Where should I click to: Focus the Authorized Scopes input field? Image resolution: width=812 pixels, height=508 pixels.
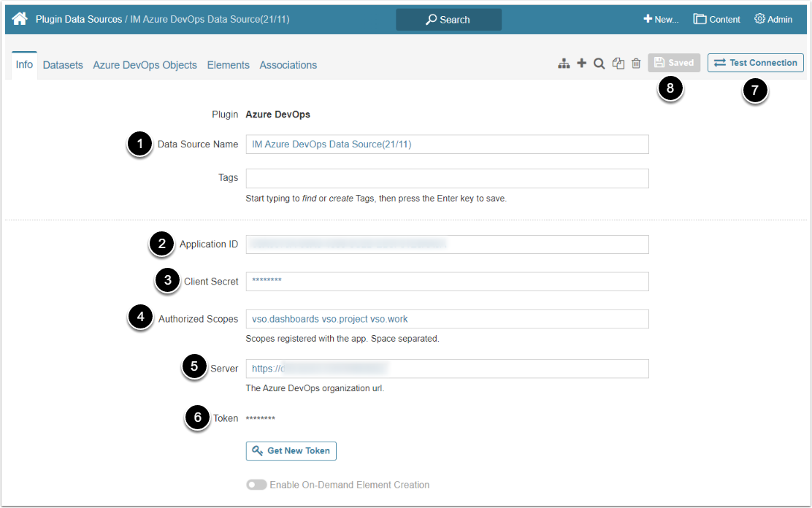[x=447, y=319]
